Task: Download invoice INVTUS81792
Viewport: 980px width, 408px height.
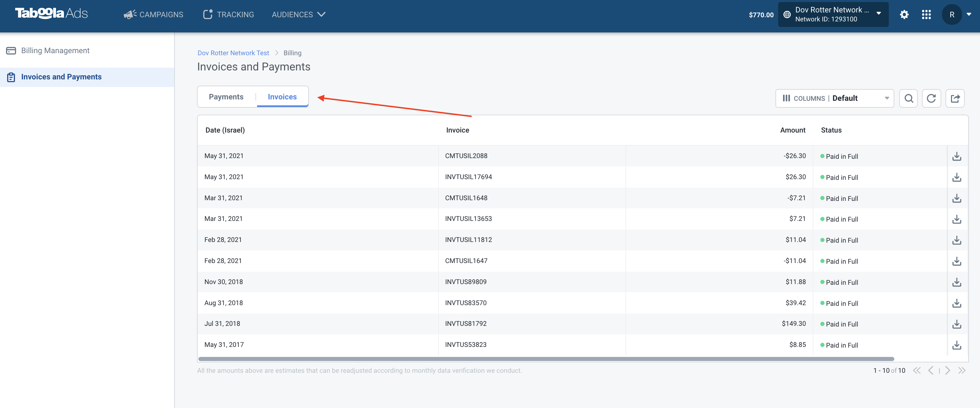Action: (957, 324)
